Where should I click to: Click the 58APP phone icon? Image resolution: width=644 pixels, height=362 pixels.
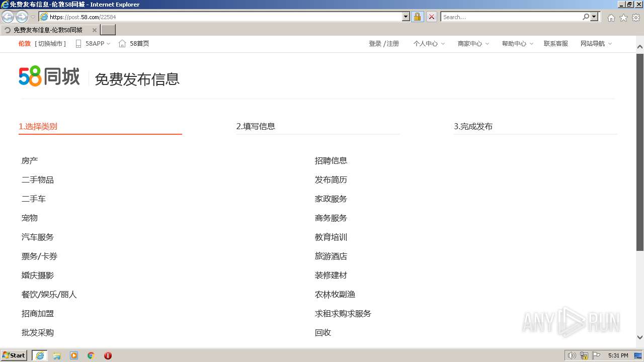78,44
